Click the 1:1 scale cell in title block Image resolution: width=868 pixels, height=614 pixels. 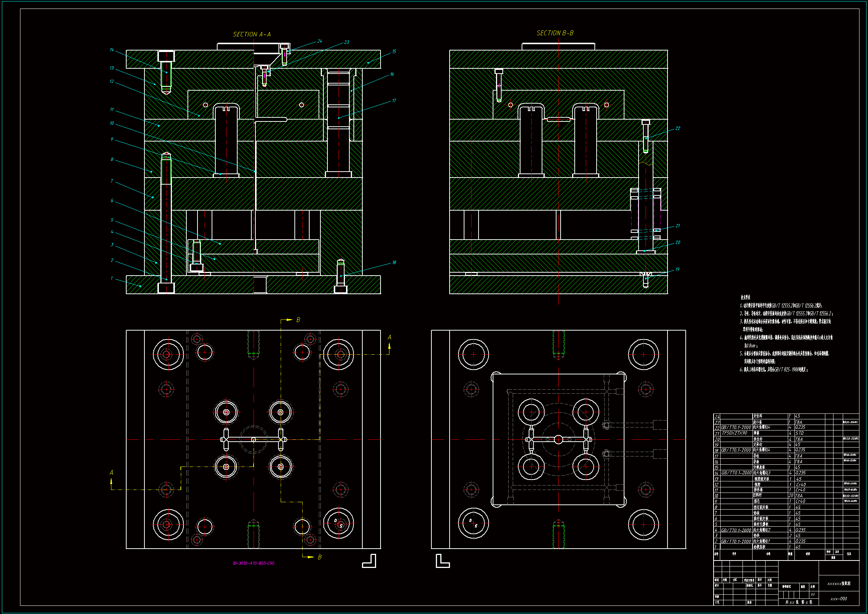pos(813,595)
